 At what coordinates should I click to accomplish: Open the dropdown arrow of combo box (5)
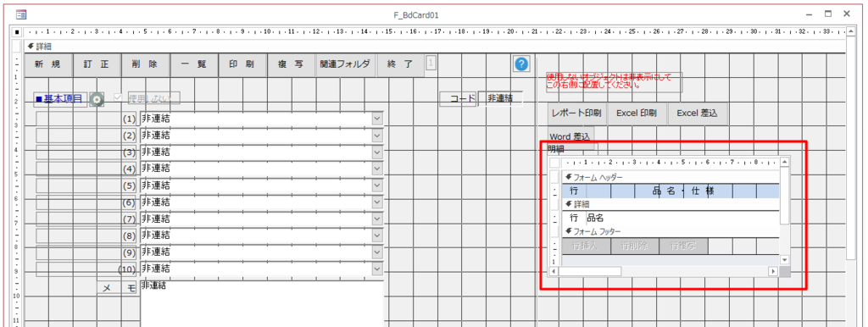click(377, 186)
